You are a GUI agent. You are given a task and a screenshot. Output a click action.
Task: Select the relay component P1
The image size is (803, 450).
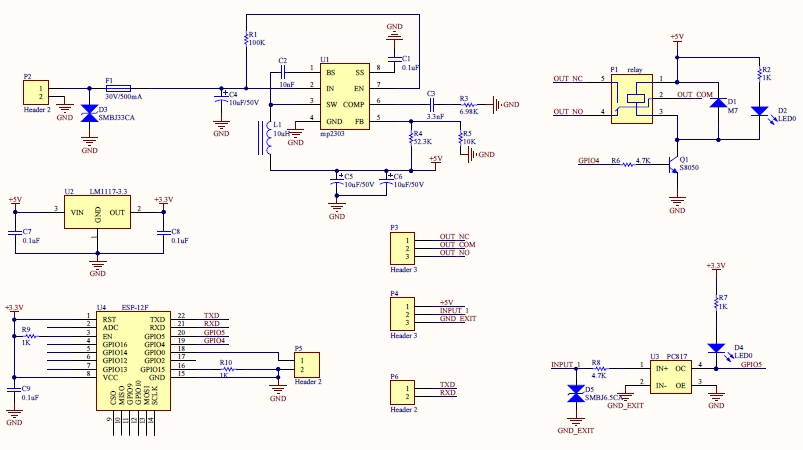pos(634,96)
